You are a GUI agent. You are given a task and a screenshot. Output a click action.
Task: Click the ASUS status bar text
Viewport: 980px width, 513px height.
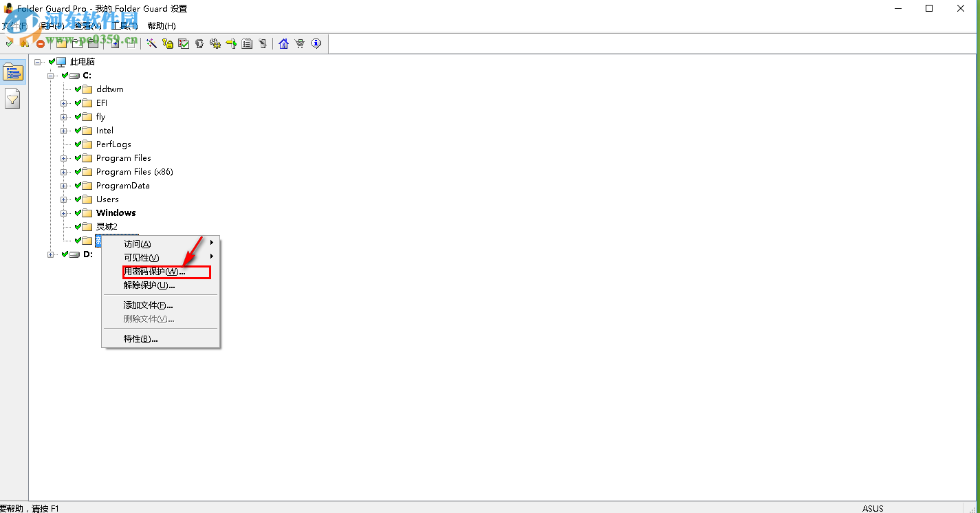(x=873, y=508)
